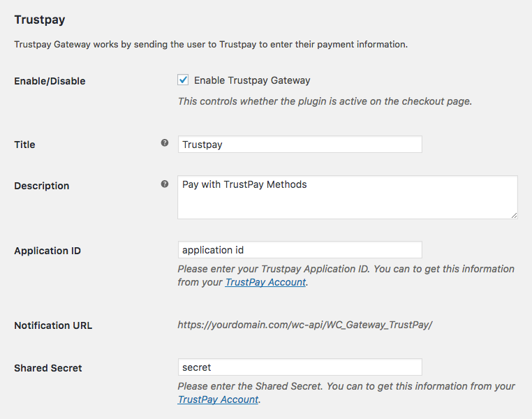This screenshot has width=532, height=419.
Task: Click the Title row label
Action: point(24,145)
